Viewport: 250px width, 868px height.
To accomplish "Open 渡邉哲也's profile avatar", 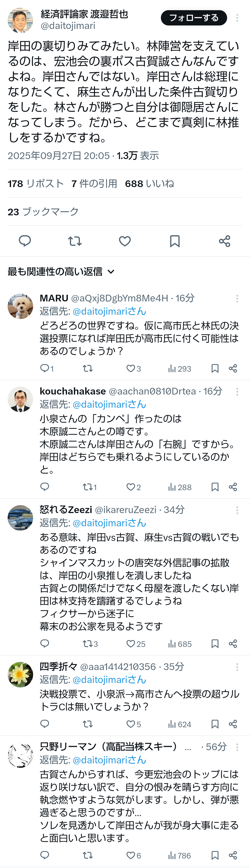I will (20, 20).
